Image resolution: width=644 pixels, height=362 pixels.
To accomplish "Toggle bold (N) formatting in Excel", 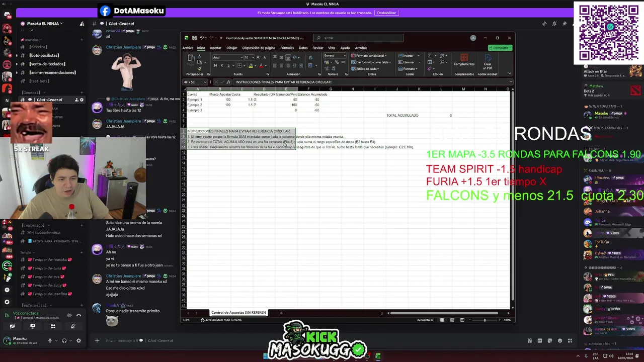I will [215, 65].
